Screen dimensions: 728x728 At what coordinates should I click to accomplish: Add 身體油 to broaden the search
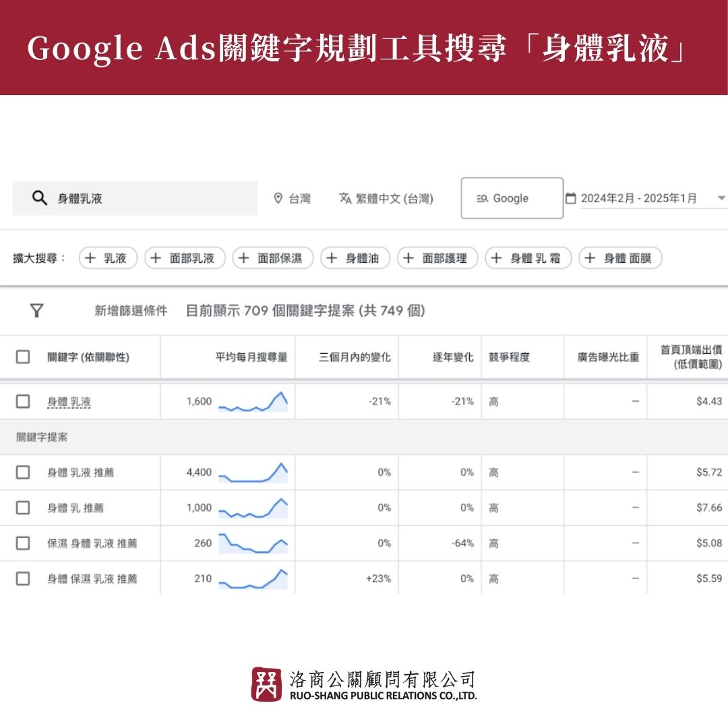355,258
